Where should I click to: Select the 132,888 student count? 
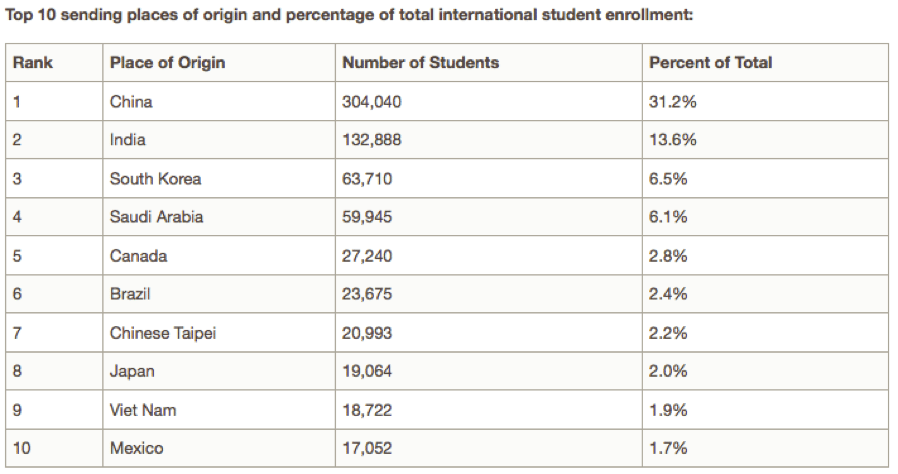point(372,140)
